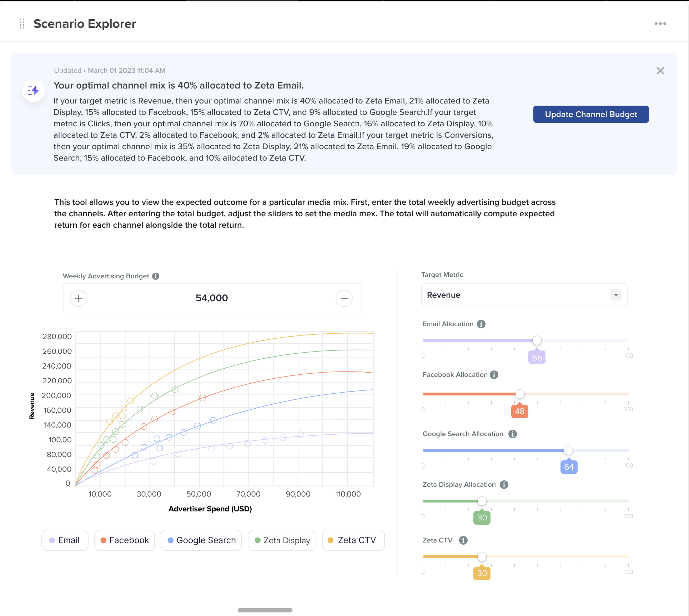Open the Target Metric Revenue dropdown
The height and width of the screenshot is (616, 689).
pos(524,295)
